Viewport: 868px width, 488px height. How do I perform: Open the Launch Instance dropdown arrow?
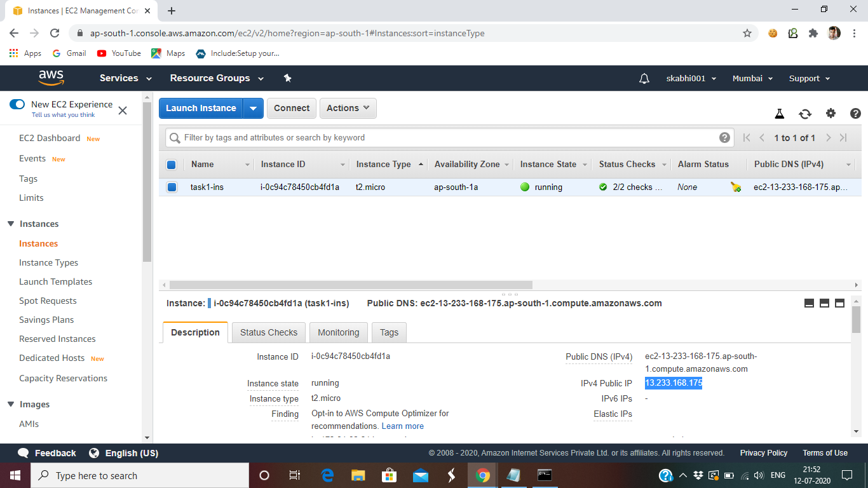click(253, 108)
